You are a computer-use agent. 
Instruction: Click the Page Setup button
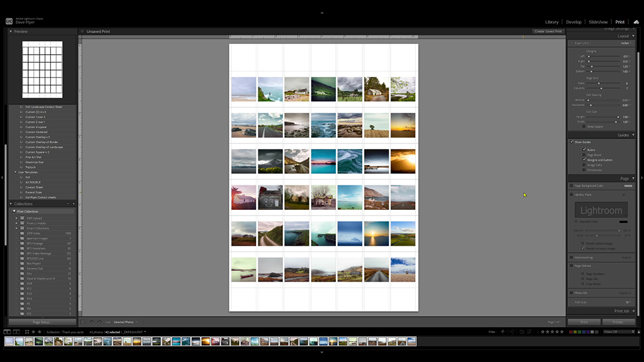pyautogui.click(x=42, y=322)
